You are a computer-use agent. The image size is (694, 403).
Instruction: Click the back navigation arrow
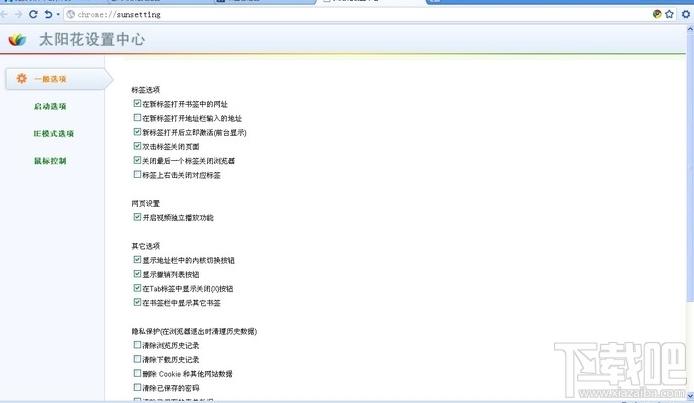tap(4, 14)
